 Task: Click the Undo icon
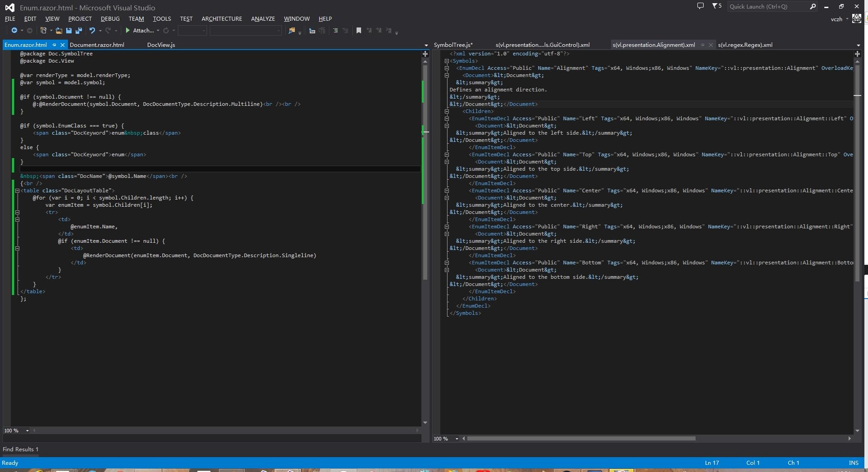coord(92,31)
